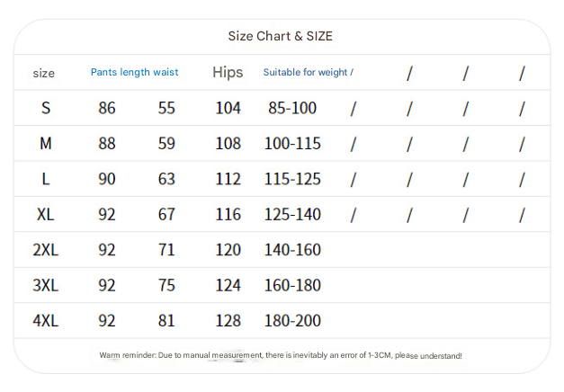Click the 'Hips' column header
564x392 pixels.
228,73
